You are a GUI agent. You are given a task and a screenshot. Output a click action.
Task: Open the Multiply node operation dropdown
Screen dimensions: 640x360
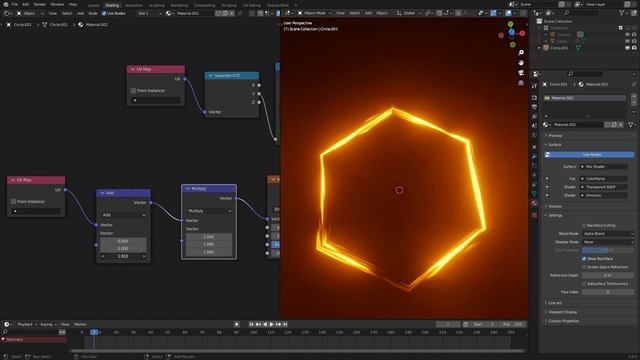pyautogui.click(x=209, y=211)
